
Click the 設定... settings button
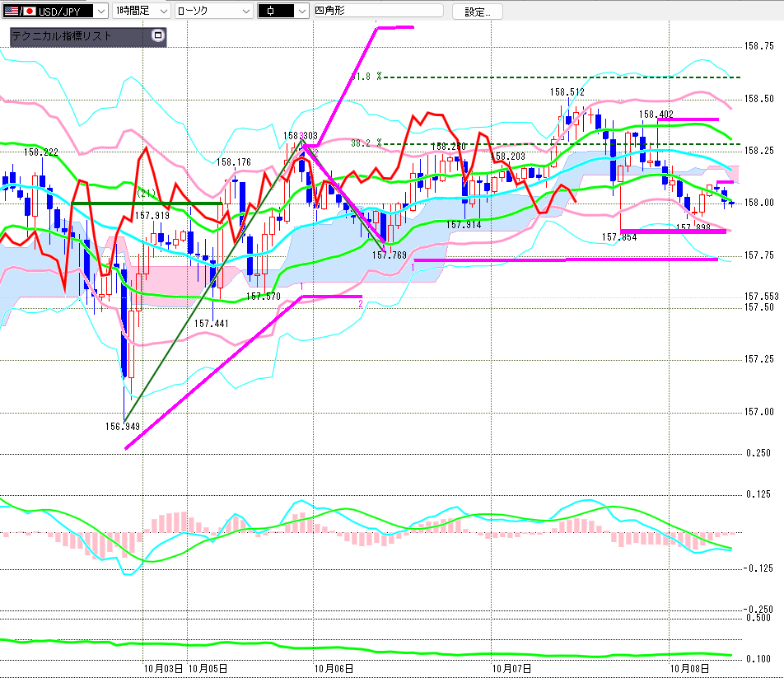(477, 12)
